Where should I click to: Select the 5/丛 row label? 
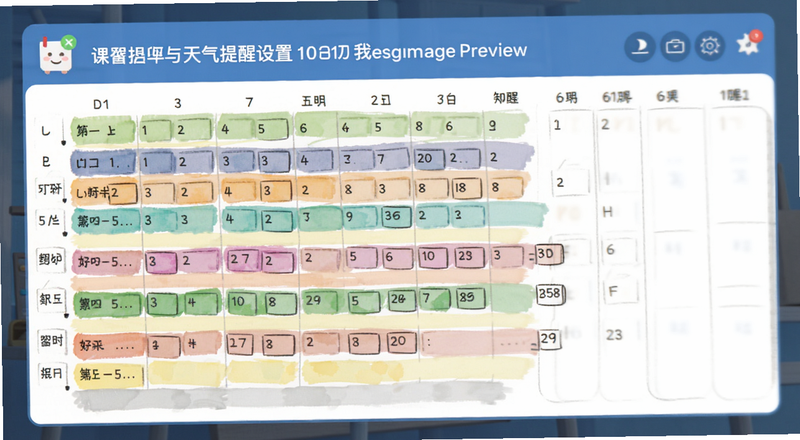pyautogui.click(x=49, y=220)
